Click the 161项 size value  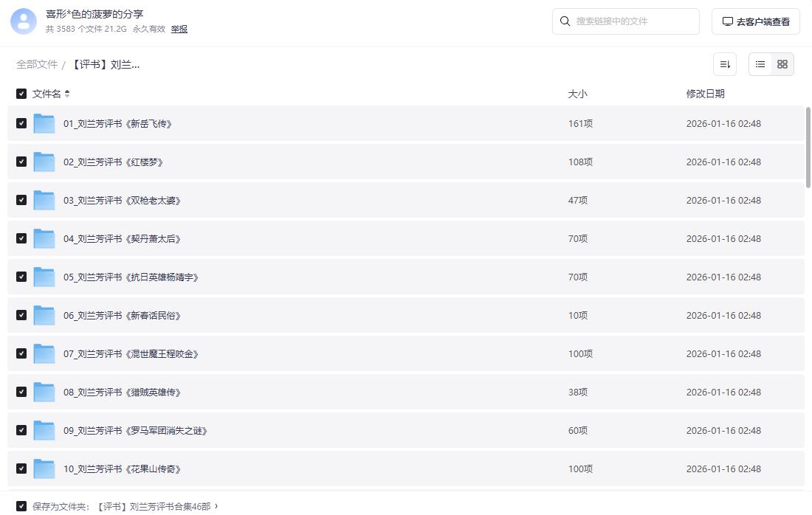point(580,124)
